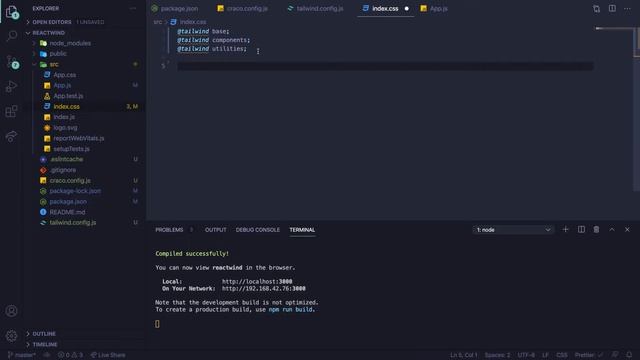
Task: Click the network URL 192.168.42.76:3000
Action: coord(264,289)
